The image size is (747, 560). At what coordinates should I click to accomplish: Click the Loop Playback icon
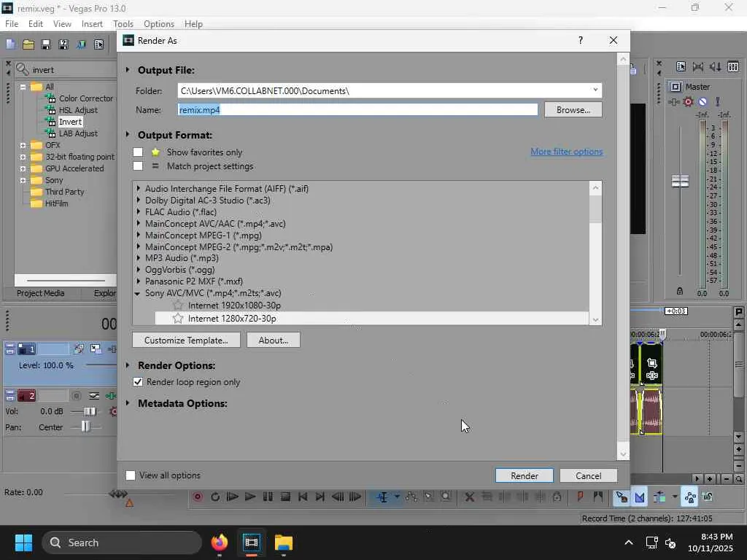pyautogui.click(x=215, y=497)
